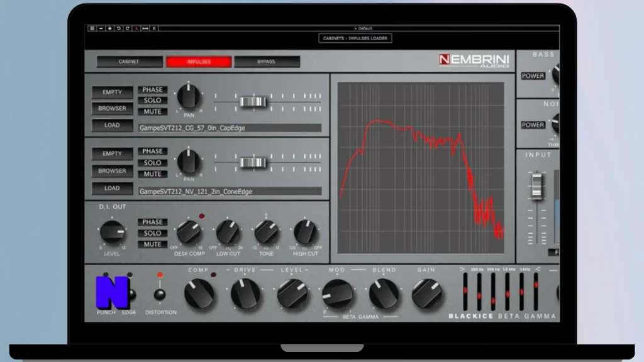The height and width of the screenshot is (362, 644).
Task: Click the redo arrow icon
Action: (127, 28)
